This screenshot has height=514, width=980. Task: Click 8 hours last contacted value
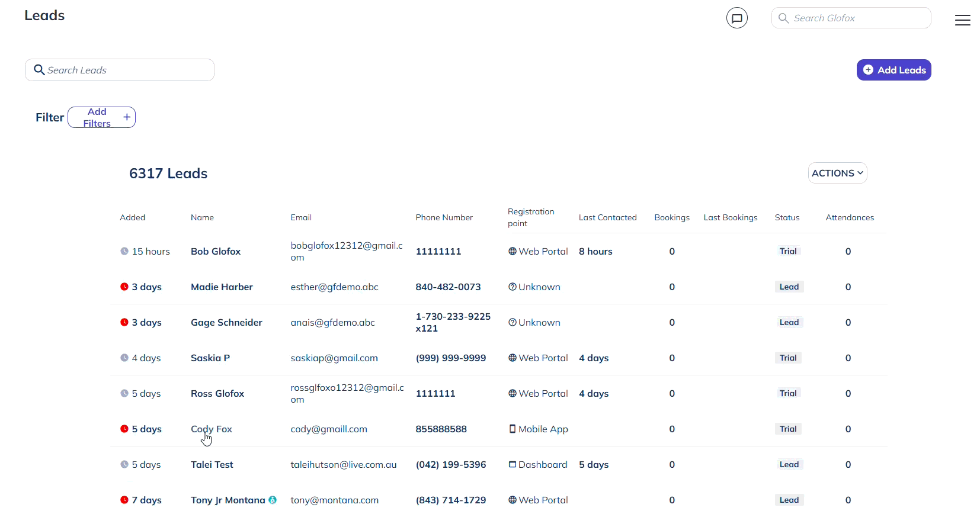pyautogui.click(x=595, y=251)
